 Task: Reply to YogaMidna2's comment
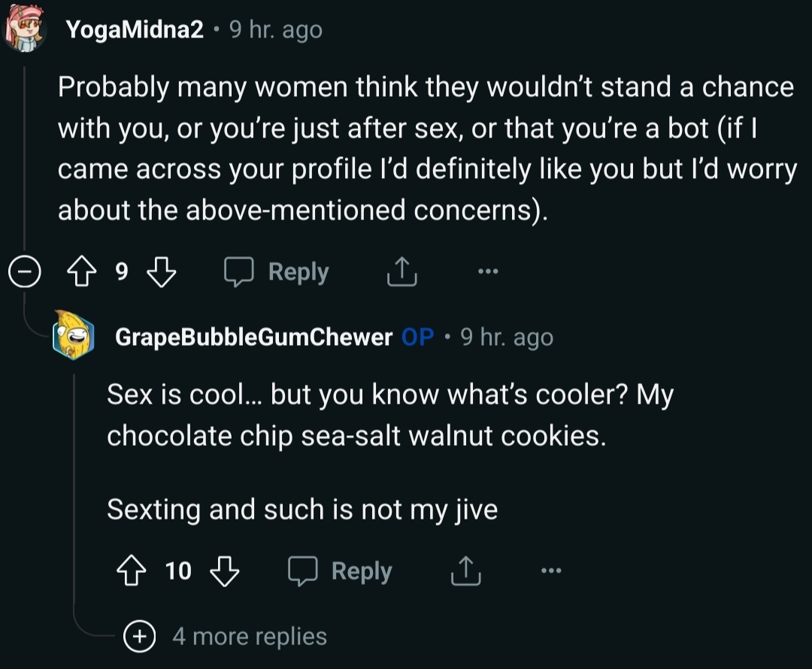(x=277, y=271)
